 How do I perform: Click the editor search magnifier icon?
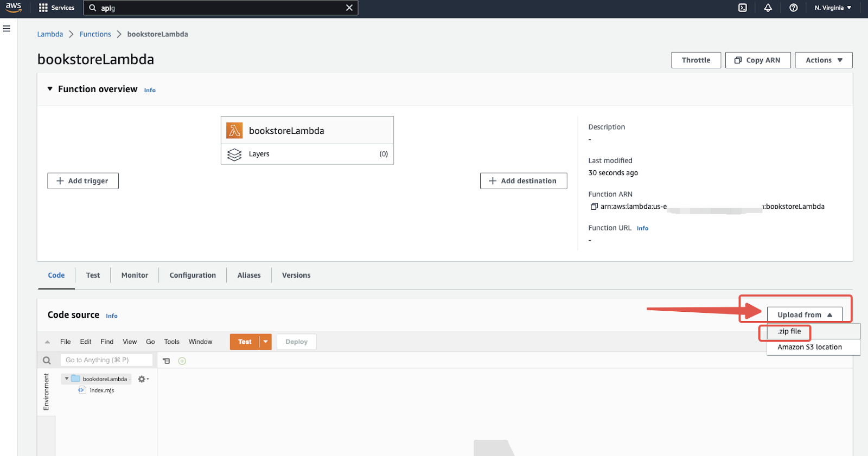click(x=47, y=361)
